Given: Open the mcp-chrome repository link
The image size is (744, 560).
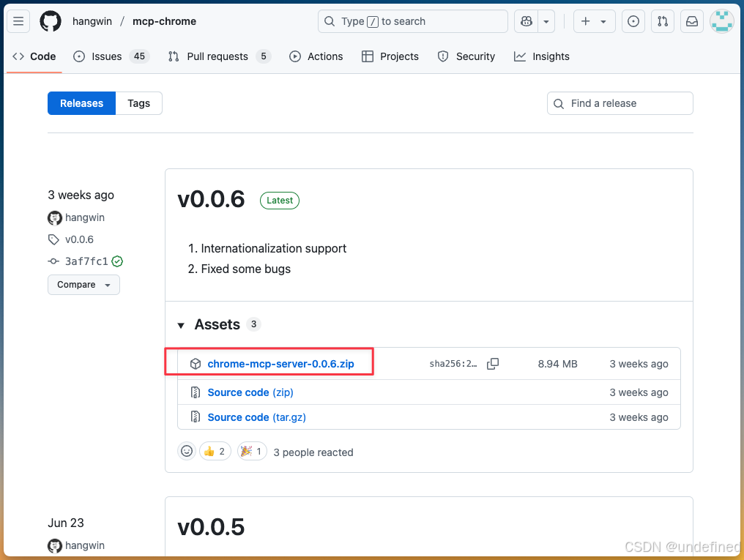Looking at the screenshot, I should (x=164, y=21).
